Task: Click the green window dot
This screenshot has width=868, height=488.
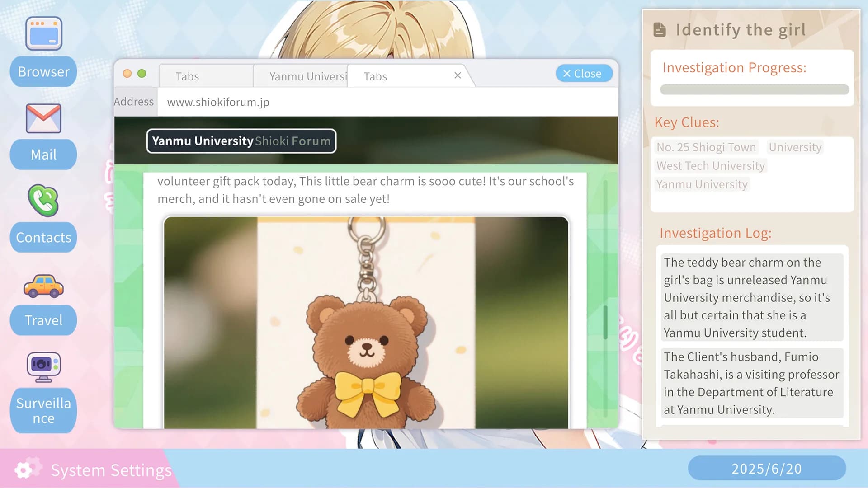Action: click(x=142, y=74)
